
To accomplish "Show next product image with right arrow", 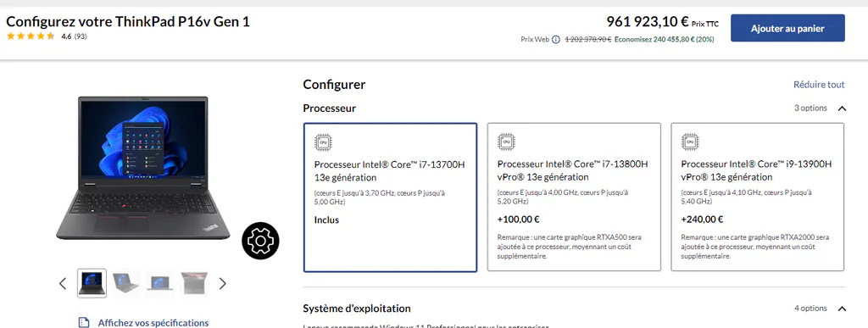I will click(223, 284).
